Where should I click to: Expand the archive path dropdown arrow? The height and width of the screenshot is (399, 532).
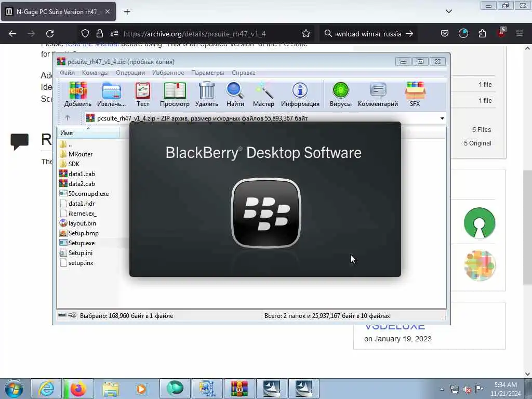pos(442,118)
